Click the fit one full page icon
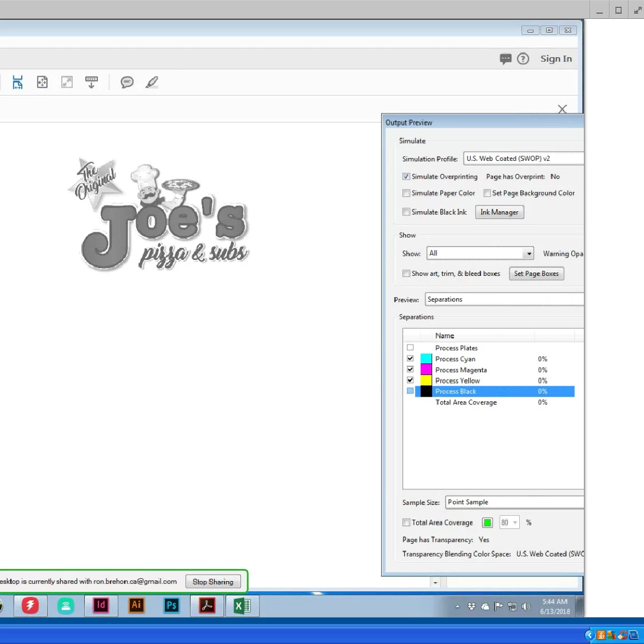This screenshot has width=644, height=644. pos(42,82)
